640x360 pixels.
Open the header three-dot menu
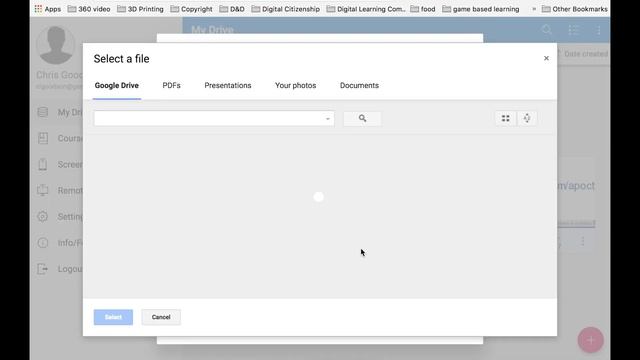pyautogui.click(x=598, y=30)
